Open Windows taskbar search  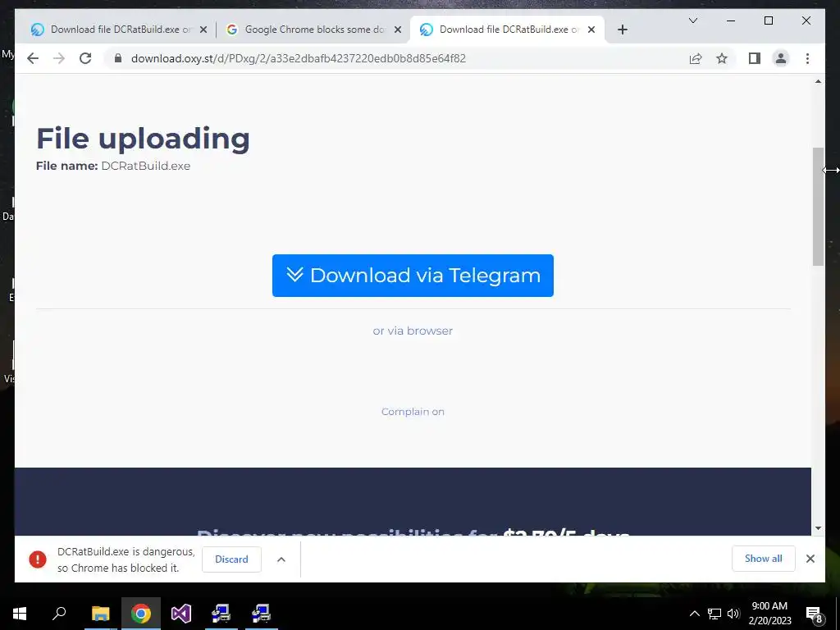(x=59, y=614)
